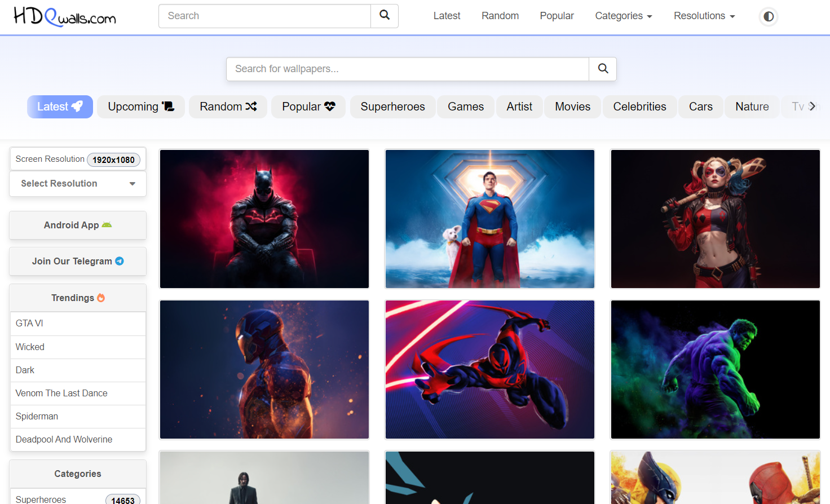Open the Select Resolution dropdown
Image resolution: width=830 pixels, height=504 pixels.
[x=78, y=184]
